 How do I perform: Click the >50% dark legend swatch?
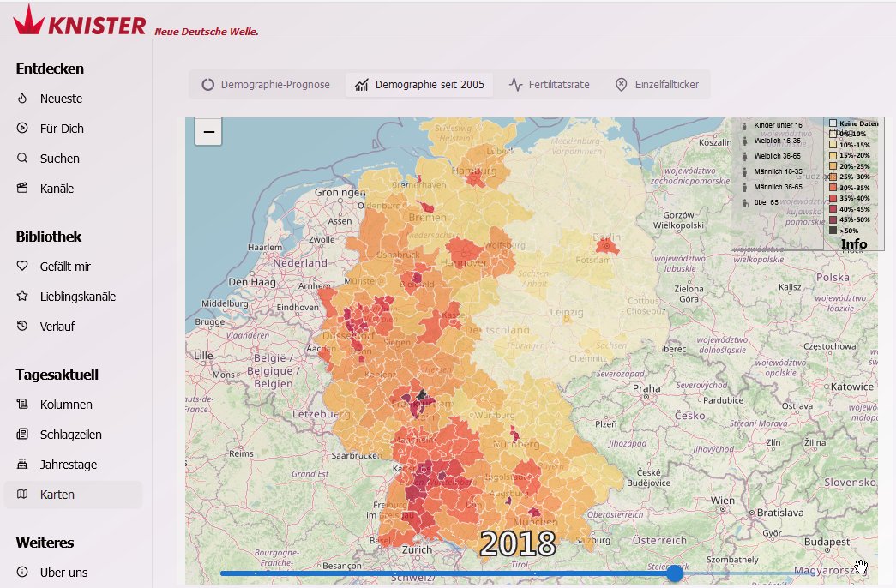click(x=833, y=231)
